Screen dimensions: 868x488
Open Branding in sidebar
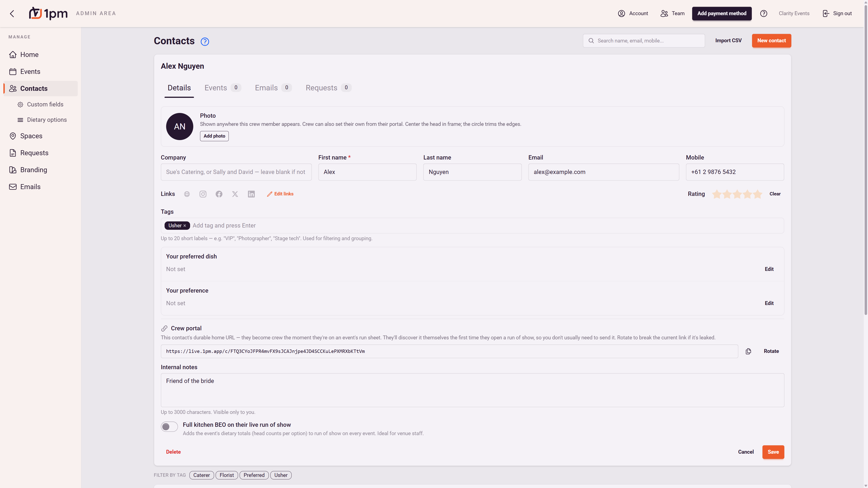click(x=40, y=170)
